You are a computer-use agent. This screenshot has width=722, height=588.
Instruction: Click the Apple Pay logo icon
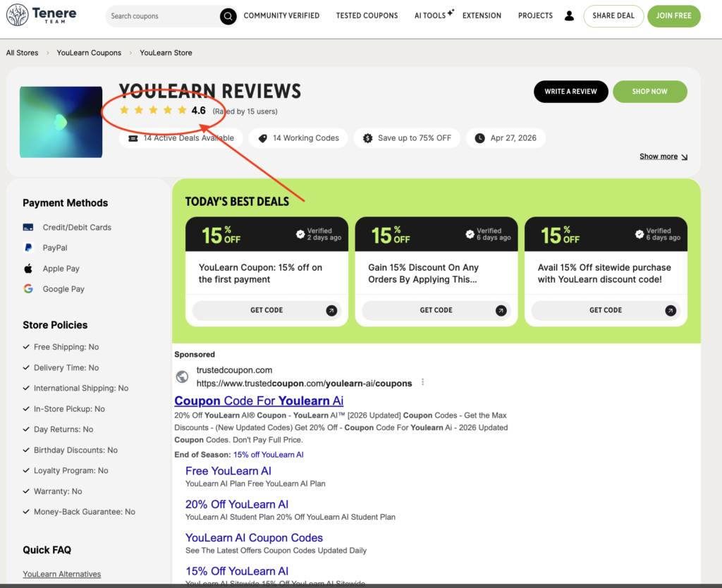pyautogui.click(x=28, y=269)
